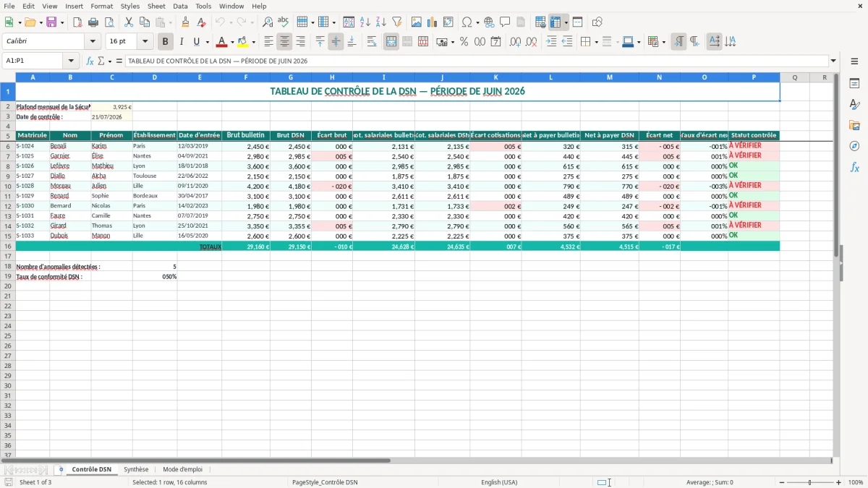Insert a pivot table

pos(448,22)
